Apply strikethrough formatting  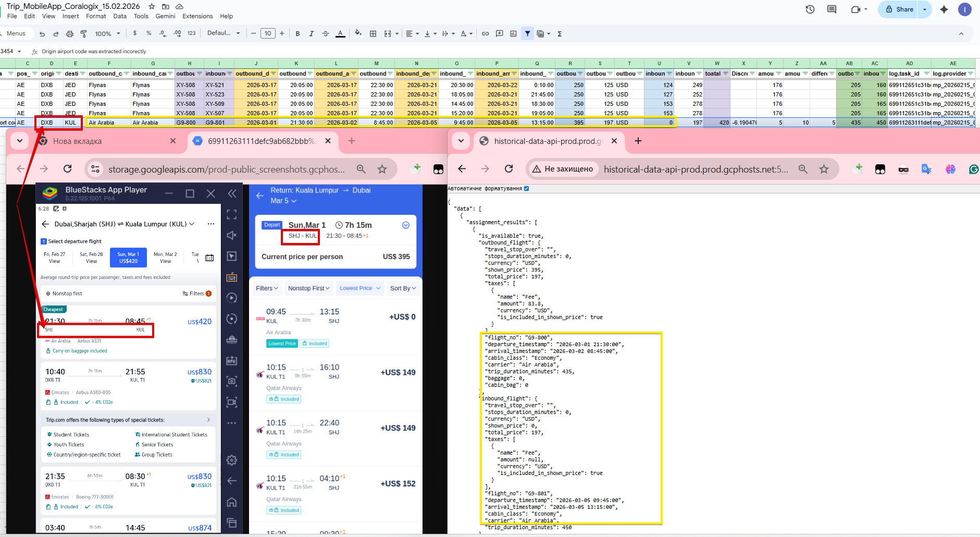326,34
